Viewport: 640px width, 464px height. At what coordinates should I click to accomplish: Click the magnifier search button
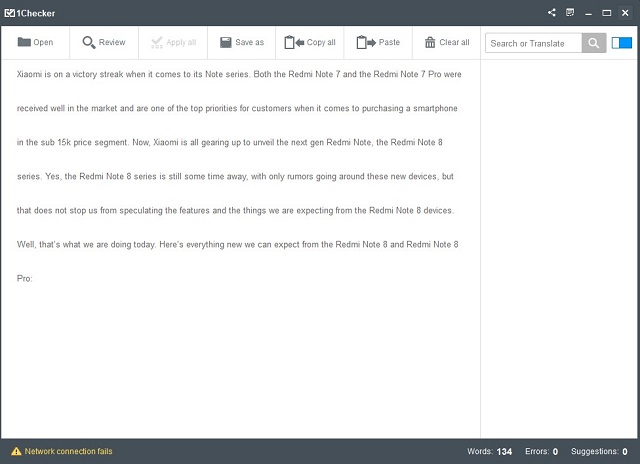(x=594, y=43)
